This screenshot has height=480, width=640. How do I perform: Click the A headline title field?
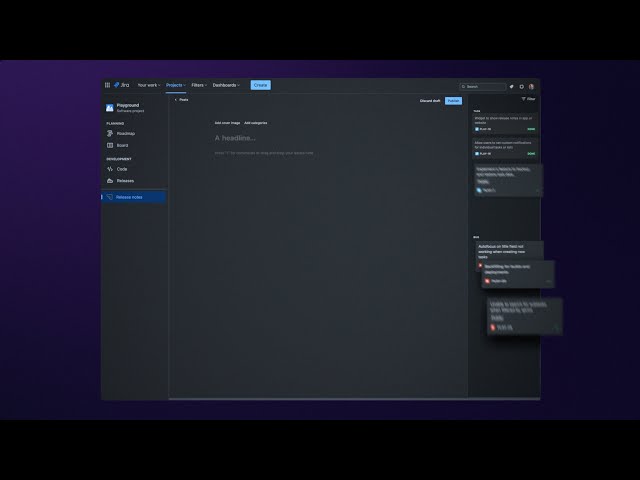pos(235,138)
